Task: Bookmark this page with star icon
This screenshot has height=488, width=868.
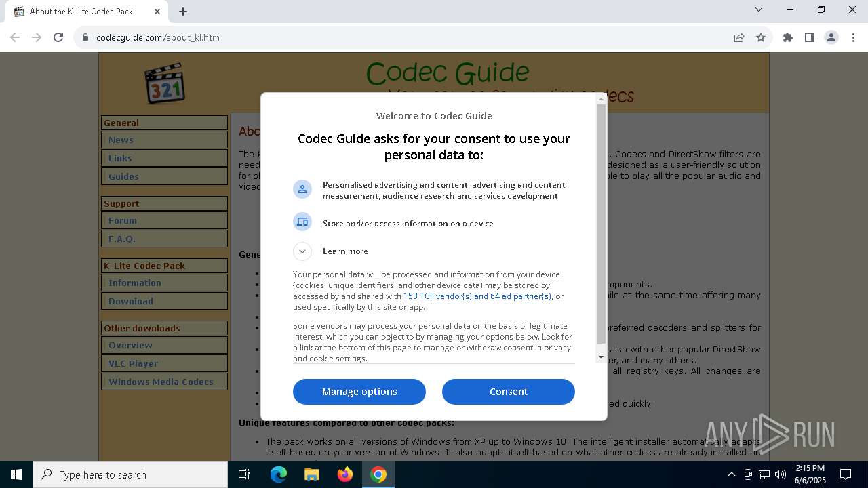Action: pyautogui.click(x=761, y=37)
